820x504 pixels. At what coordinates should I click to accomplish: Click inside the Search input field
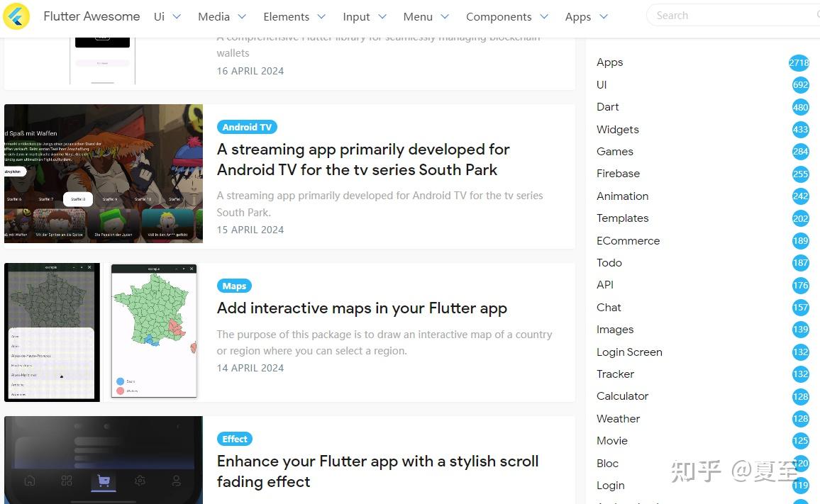709,15
